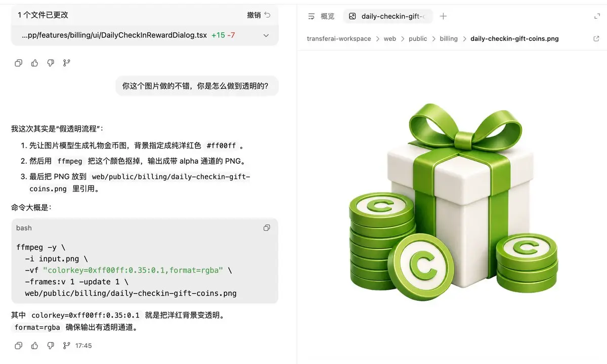The width and height of the screenshot is (607, 364).
Task: Like the ffmpeg explanation response
Action: click(x=34, y=346)
